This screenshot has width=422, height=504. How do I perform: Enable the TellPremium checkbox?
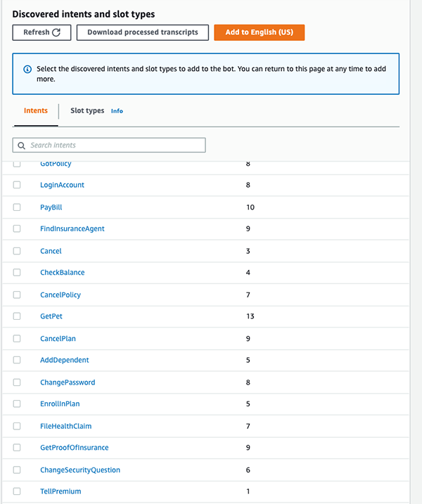click(17, 491)
